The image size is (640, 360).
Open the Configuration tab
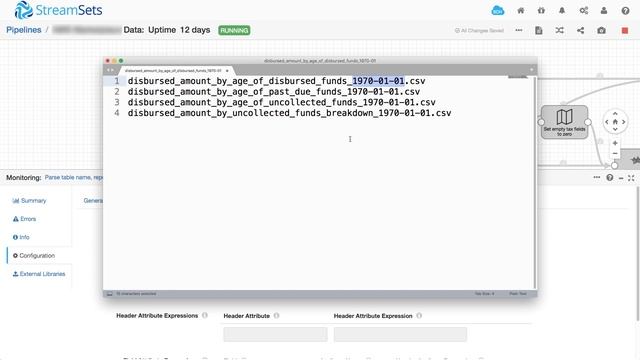click(x=34, y=256)
